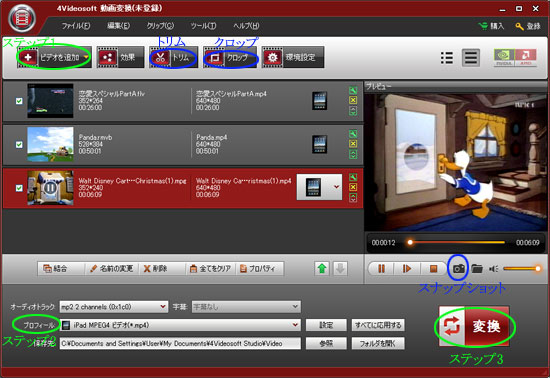The height and width of the screenshot is (378, 550).
Task: Click the iPad device icon for Panda.mp4
Action: [x=320, y=144]
